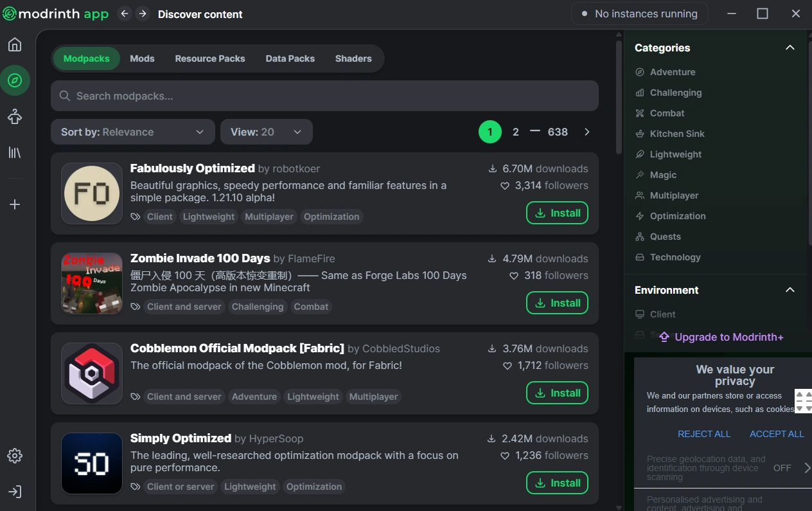812x511 pixels.
Task: Open the Skins icon in sidebar
Action: click(15, 116)
